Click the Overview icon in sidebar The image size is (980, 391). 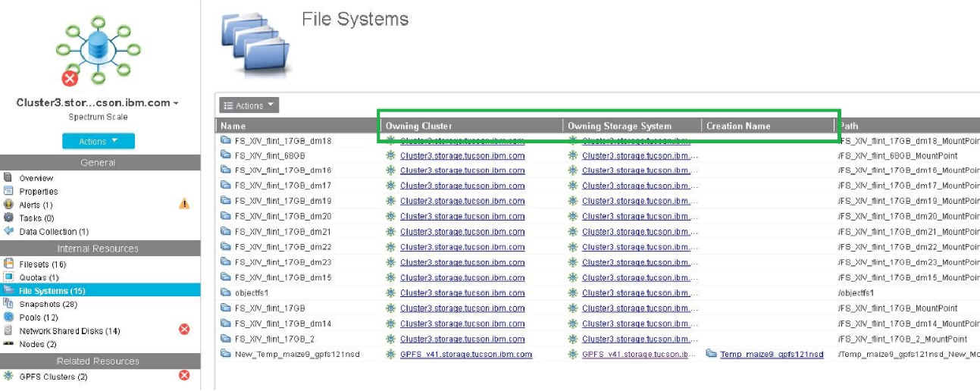point(8,177)
